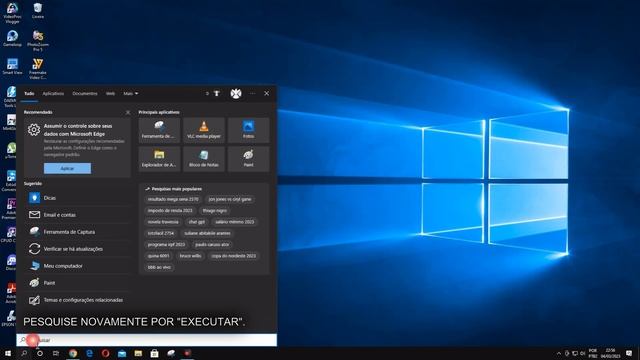Switch to the Tudo tab
Screen dimensions: 640x360
(x=29, y=93)
